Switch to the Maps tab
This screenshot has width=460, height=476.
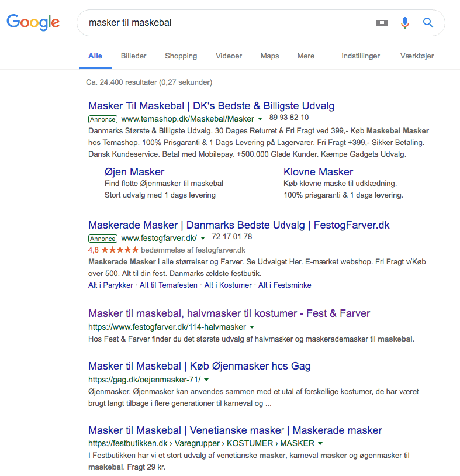(269, 56)
